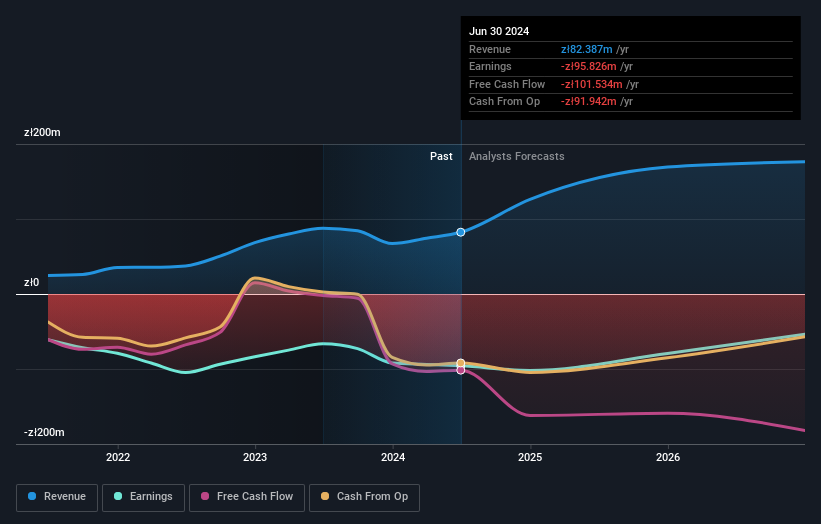Screen dimensions: 821x524
Task: Click the blue Revenue legend dot
Action: click(32, 496)
